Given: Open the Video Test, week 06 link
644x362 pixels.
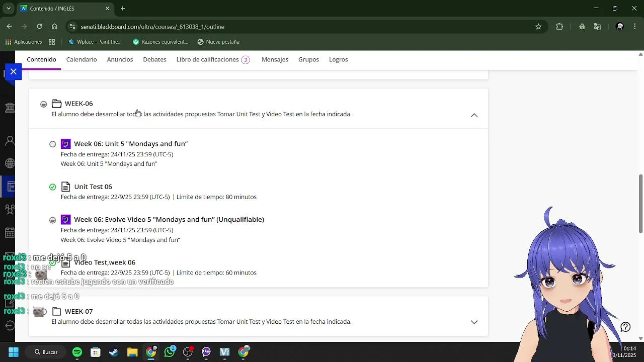Looking at the screenshot, I should 105,262.
